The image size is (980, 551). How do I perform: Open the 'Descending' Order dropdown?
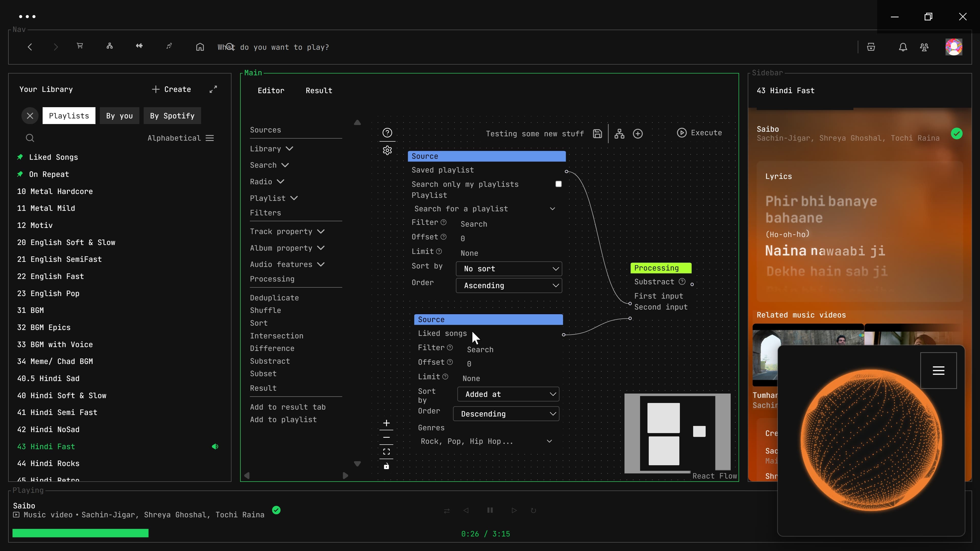click(506, 414)
